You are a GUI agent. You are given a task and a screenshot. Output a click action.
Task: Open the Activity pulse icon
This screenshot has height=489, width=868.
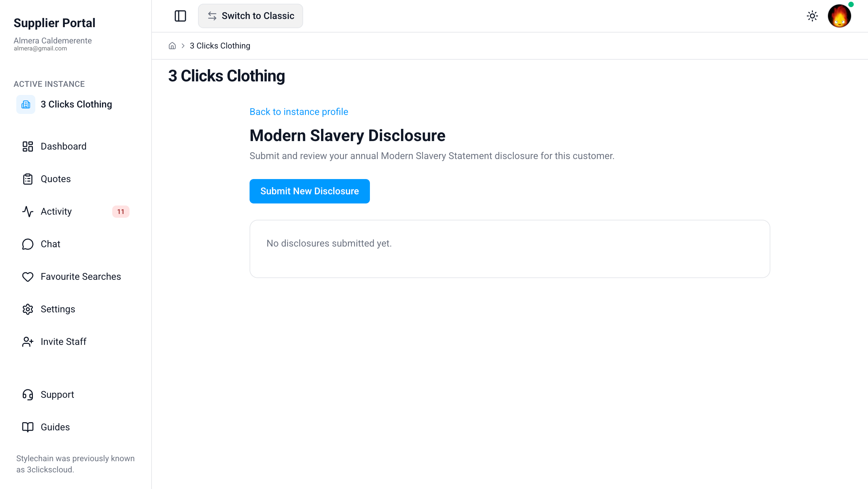click(x=28, y=212)
